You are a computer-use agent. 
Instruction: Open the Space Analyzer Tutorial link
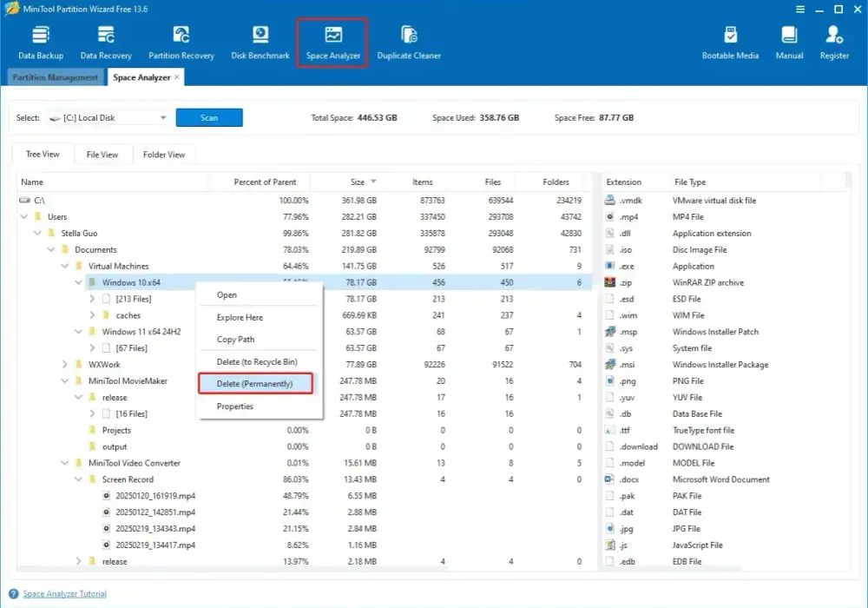65,593
